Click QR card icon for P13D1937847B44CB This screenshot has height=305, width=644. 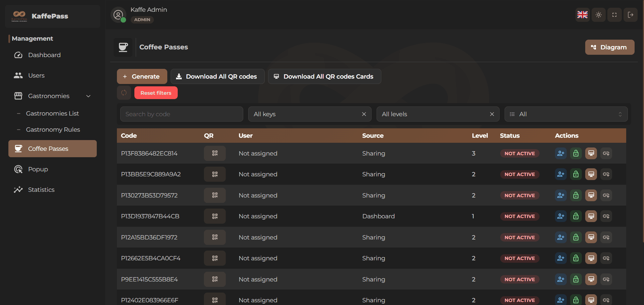click(591, 216)
